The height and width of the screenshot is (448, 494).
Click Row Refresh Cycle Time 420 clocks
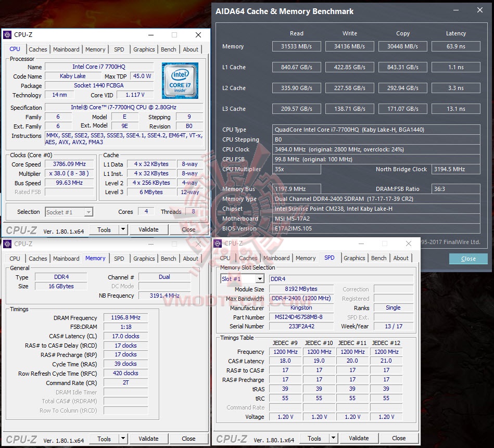click(x=125, y=373)
